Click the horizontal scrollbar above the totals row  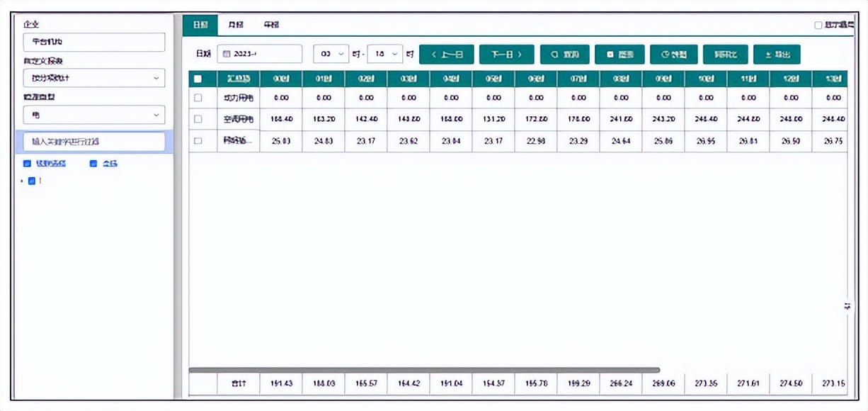pyautogui.click(x=425, y=370)
